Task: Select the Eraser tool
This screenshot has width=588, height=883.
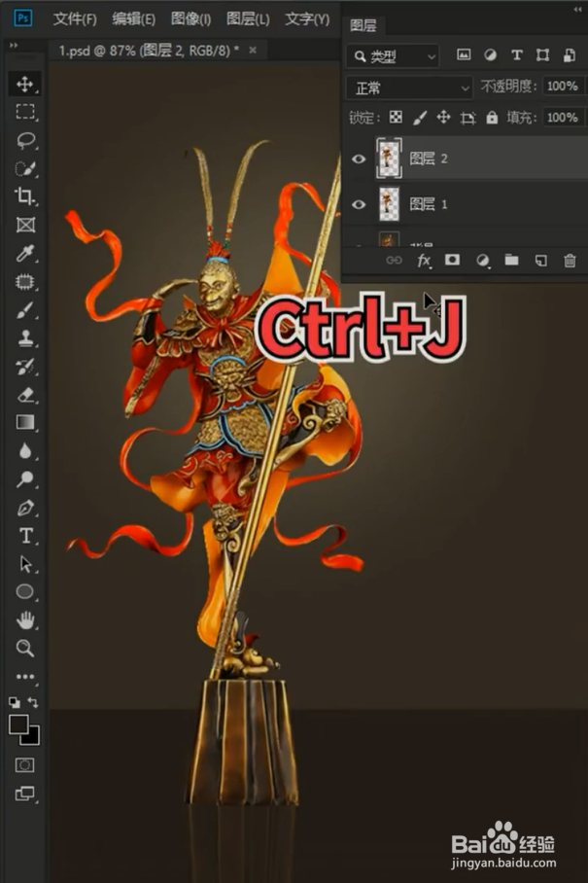Action: click(24, 395)
